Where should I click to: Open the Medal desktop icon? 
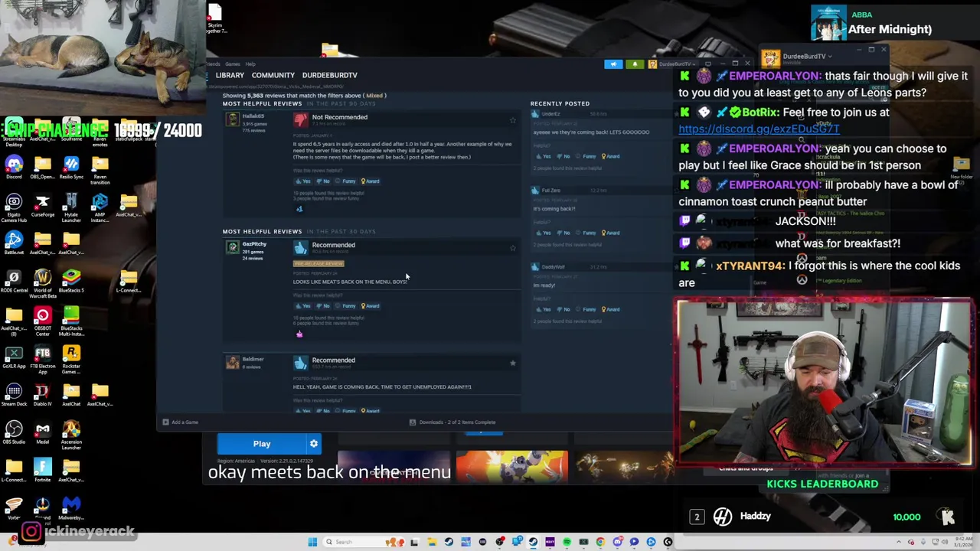pyautogui.click(x=42, y=433)
